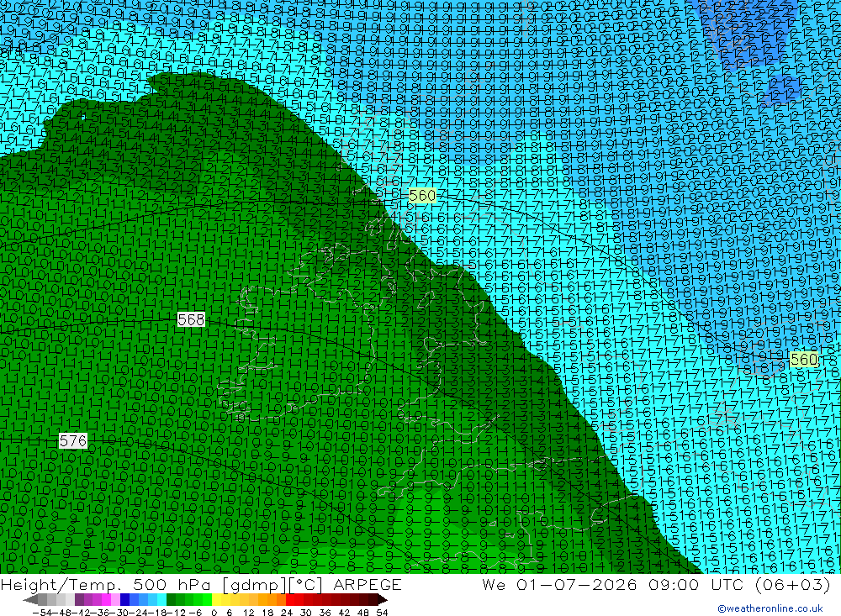
Task: Click the 'We 01-07-2026' date text
Action: click(559, 584)
